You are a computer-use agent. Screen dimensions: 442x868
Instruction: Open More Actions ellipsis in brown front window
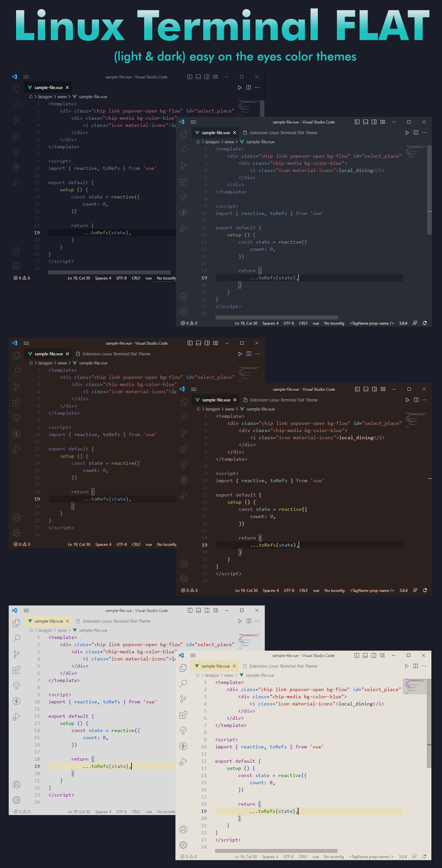click(425, 400)
